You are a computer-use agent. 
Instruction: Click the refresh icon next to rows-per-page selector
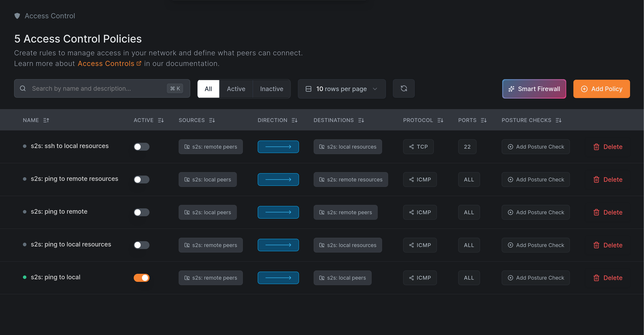(404, 89)
